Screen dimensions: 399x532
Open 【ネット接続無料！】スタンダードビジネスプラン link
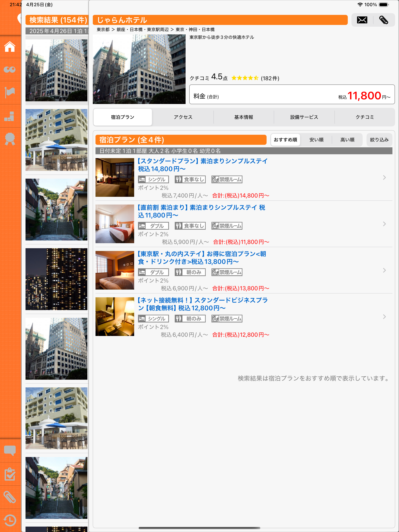click(x=203, y=304)
